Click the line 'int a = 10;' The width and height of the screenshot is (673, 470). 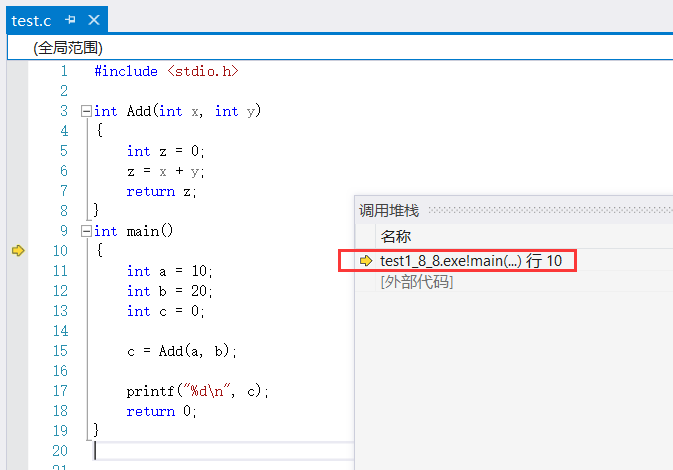click(x=170, y=271)
